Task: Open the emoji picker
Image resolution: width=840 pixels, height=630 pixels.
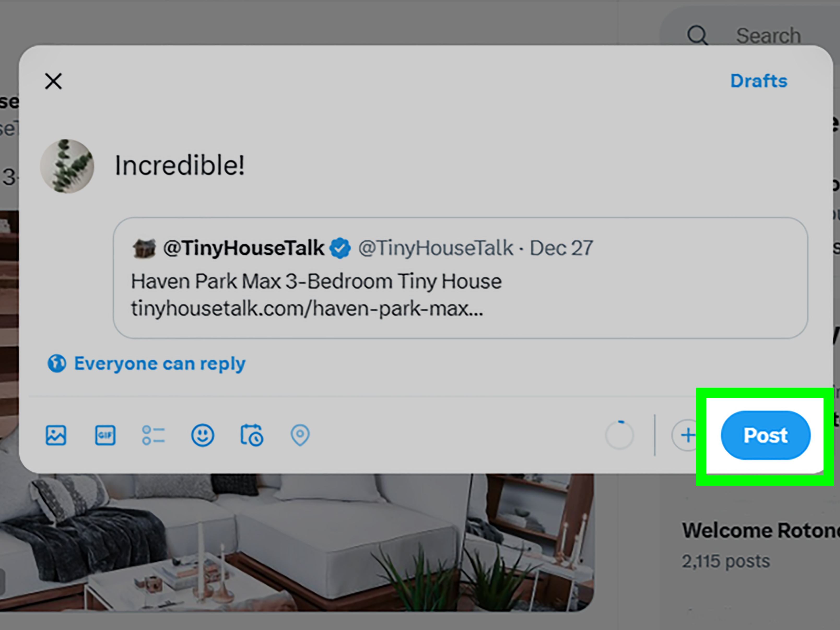Action: pos(202,435)
